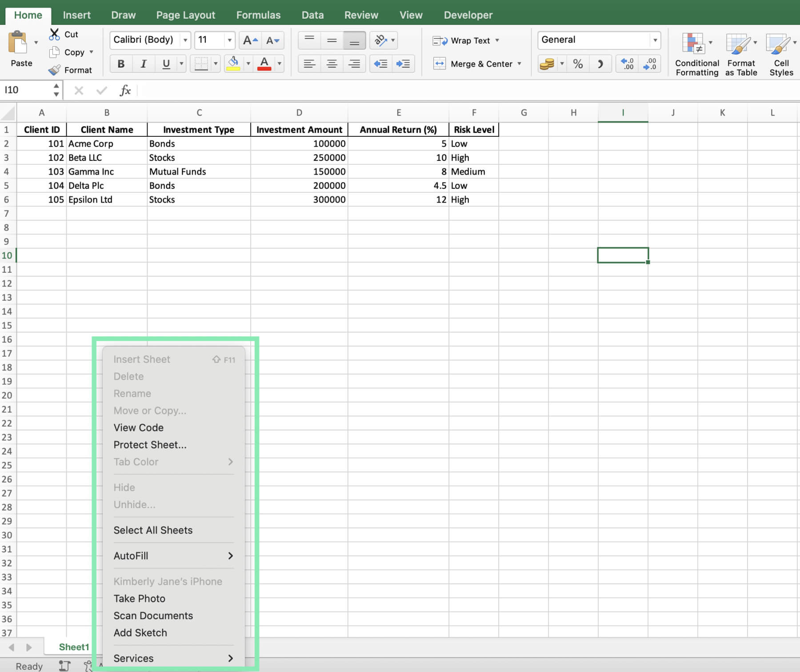The image size is (800, 672).
Task: Apply percent style
Action: [578, 64]
